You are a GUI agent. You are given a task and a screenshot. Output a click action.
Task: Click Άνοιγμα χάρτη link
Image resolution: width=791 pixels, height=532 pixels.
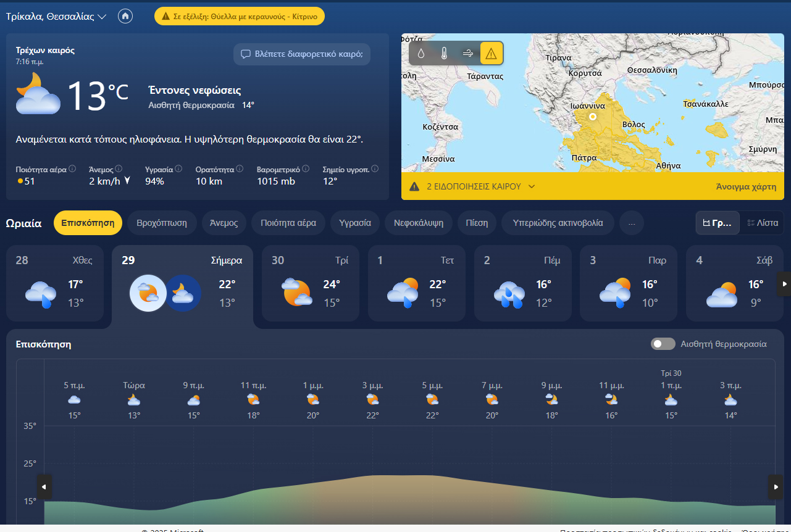746,186
